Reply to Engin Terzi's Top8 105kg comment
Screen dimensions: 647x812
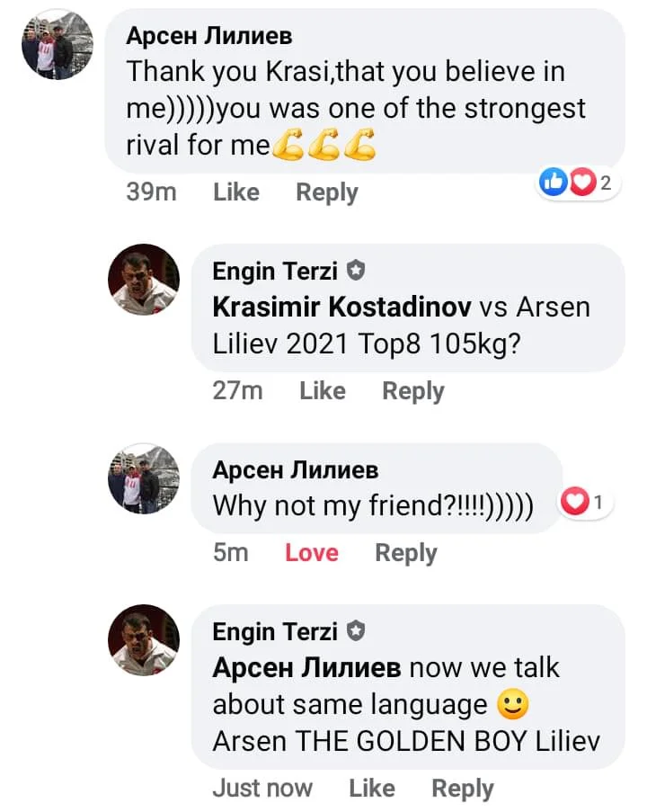[413, 391]
